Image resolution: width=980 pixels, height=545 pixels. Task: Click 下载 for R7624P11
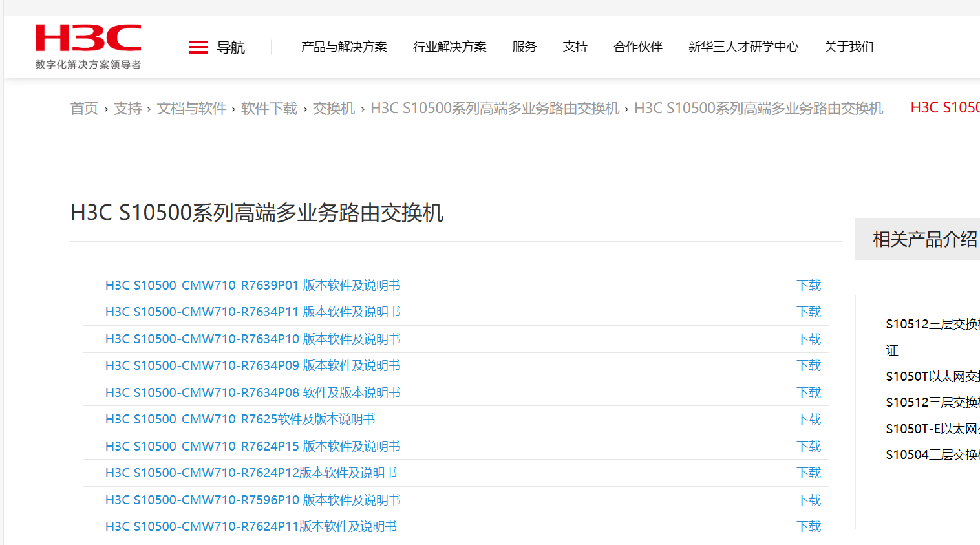tap(809, 527)
